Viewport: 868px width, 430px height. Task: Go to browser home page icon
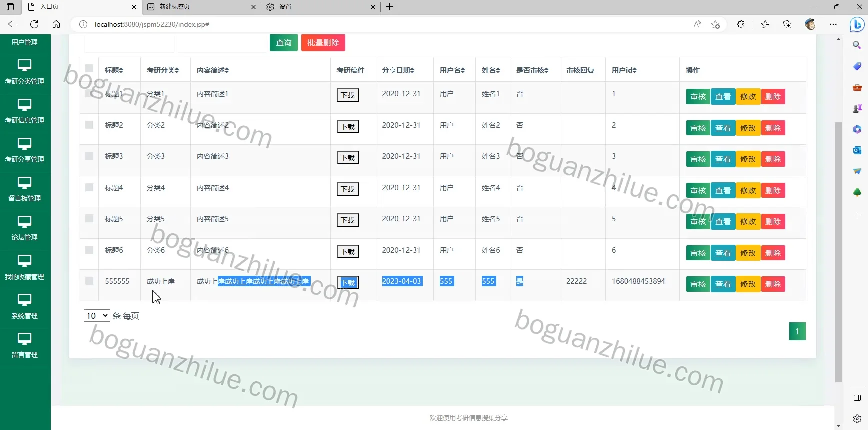[56, 24]
